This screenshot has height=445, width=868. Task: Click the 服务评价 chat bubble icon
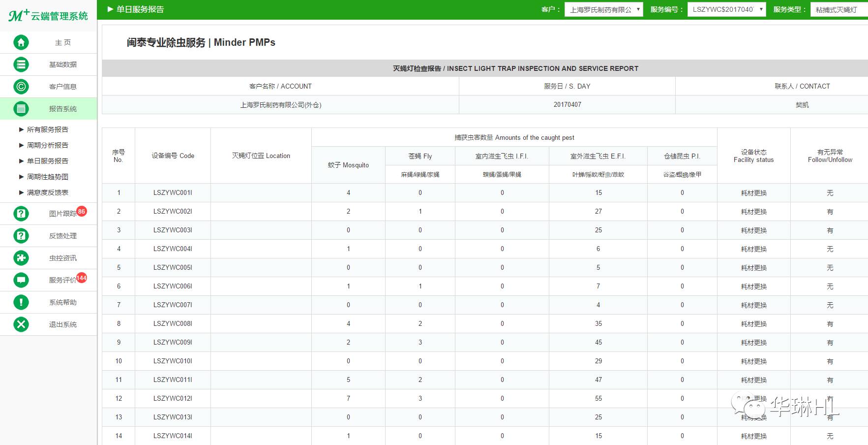[x=21, y=280]
